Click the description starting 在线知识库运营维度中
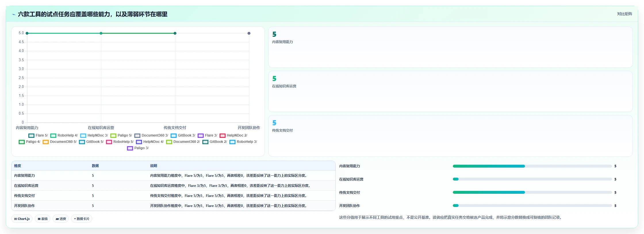Viewport: 644px width, 234px height. [231, 186]
